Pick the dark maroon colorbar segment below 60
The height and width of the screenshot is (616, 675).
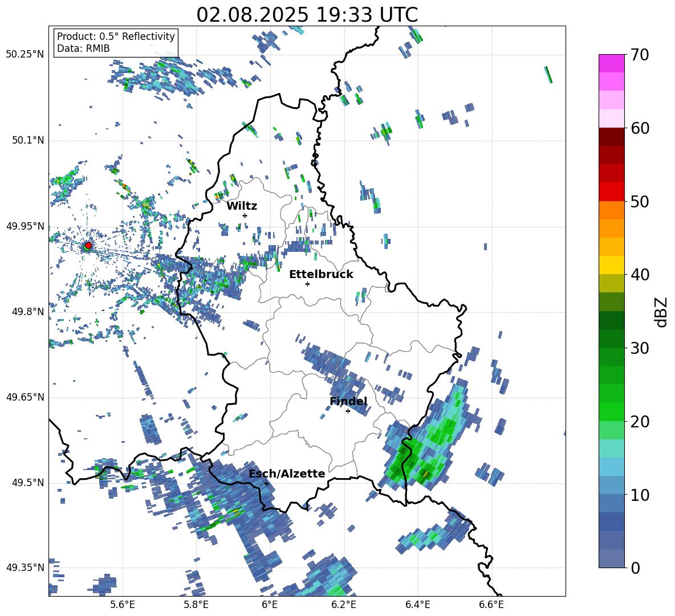coord(611,137)
